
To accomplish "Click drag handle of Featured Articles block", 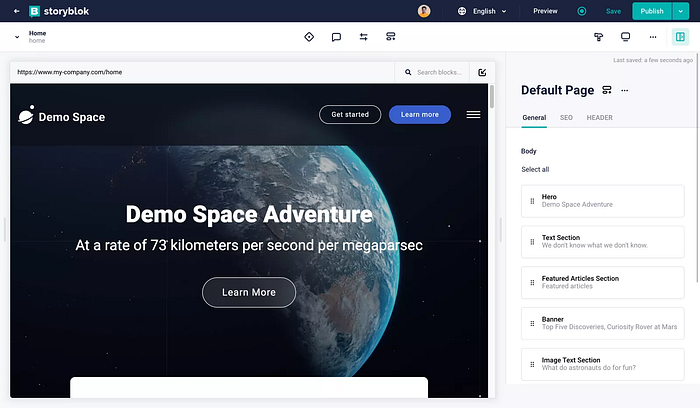I will point(532,283).
